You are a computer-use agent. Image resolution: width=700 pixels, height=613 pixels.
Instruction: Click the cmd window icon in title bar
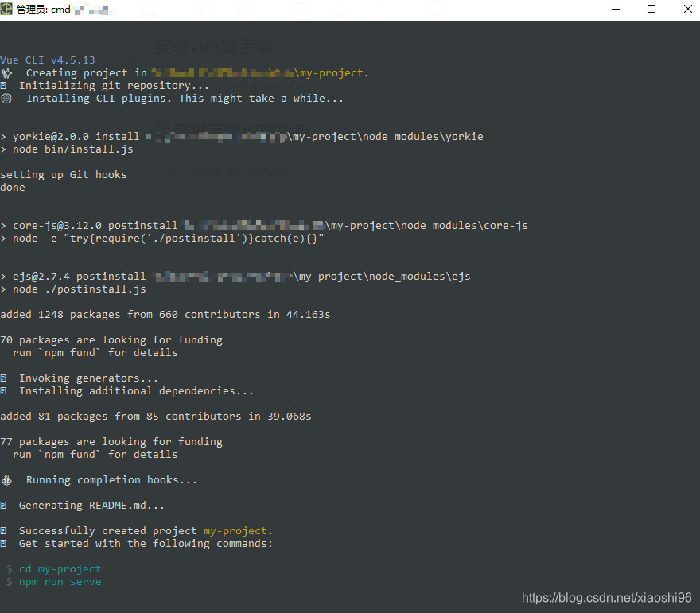click(x=6, y=9)
